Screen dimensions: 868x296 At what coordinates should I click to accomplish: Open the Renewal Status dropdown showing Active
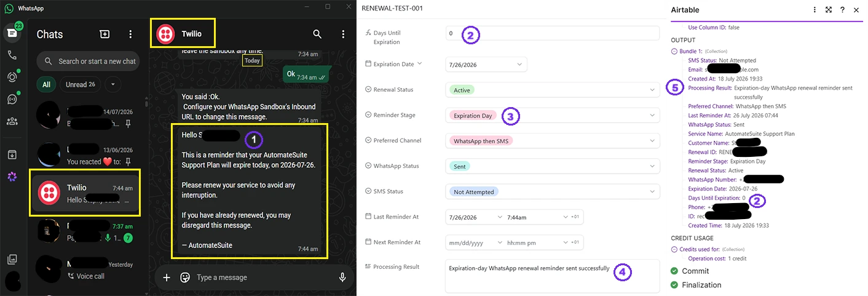tap(552, 90)
